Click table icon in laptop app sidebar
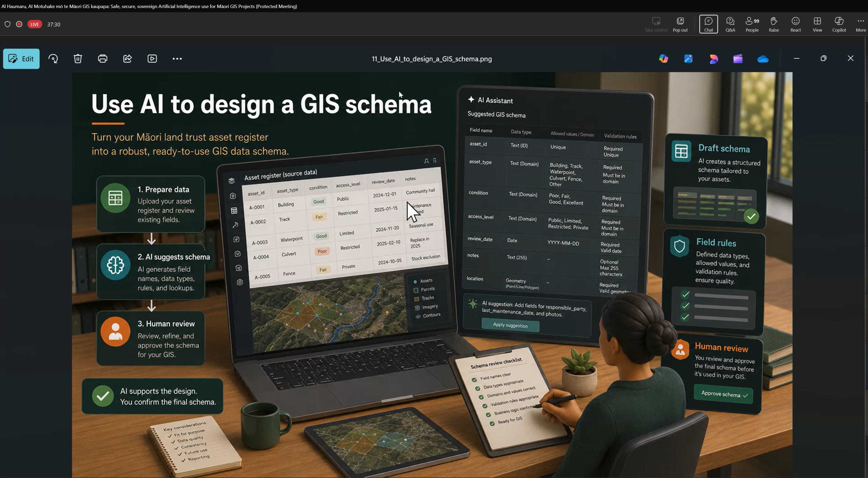Image resolution: width=868 pixels, height=478 pixels. click(234, 211)
